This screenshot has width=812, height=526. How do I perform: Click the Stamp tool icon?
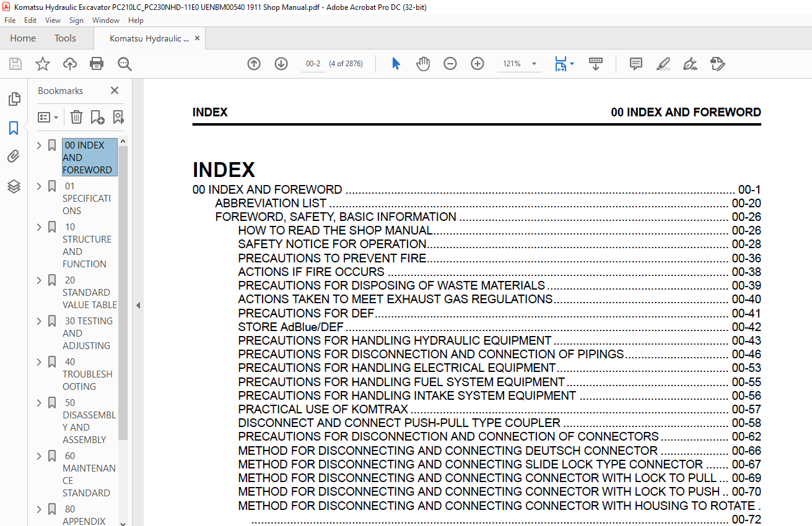(x=717, y=64)
